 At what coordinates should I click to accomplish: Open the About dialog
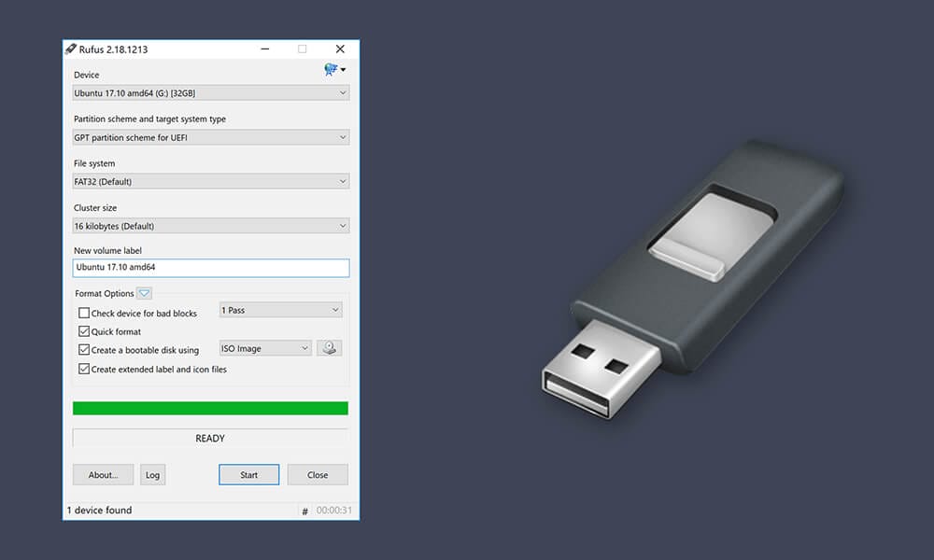pyautogui.click(x=103, y=474)
